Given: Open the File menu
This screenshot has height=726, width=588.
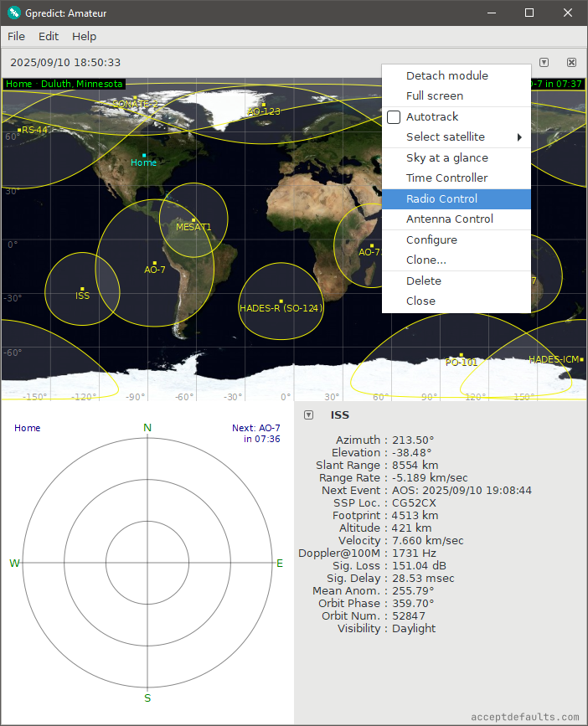Looking at the screenshot, I should [16, 36].
